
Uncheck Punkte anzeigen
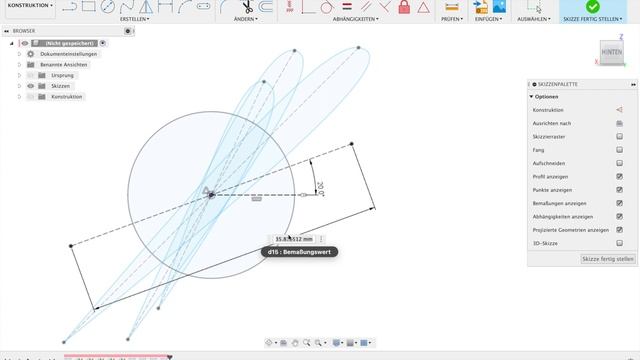pyautogui.click(x=619, y=190)
